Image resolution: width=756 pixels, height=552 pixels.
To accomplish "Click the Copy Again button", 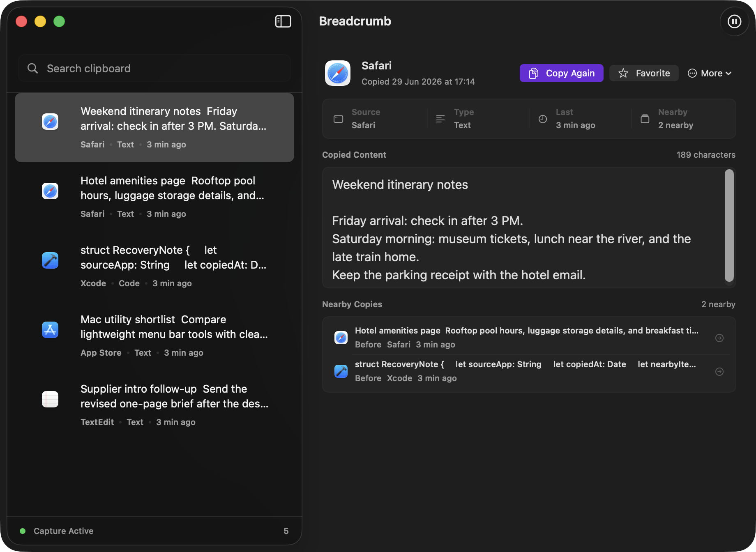I will click(561, 73).
